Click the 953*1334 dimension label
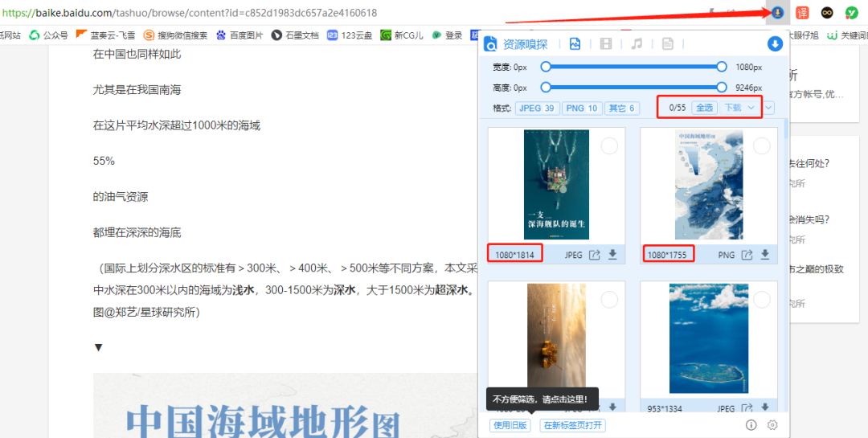Viewport: 868px width, 438px height. pos(665,409)
